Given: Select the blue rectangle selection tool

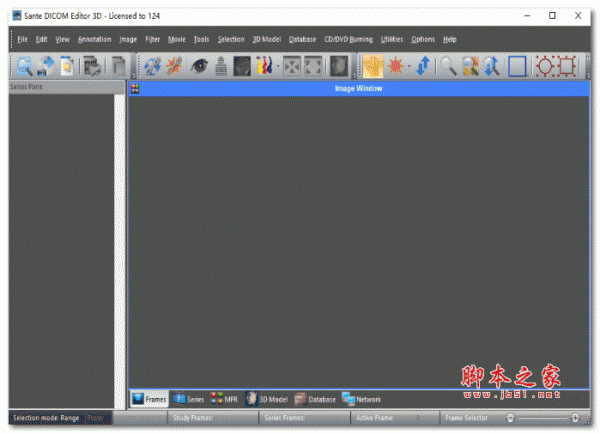Looking at the screenshot, I should pyautogui.click(x=517, y=66).
